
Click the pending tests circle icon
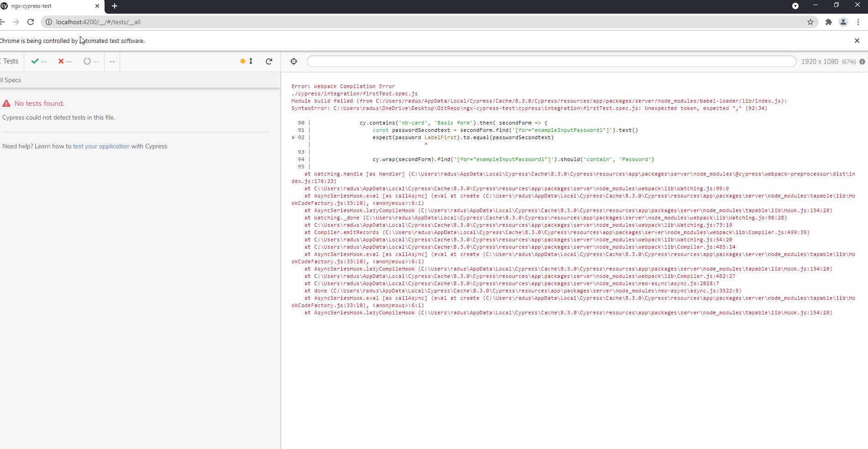tap(87, 61)
